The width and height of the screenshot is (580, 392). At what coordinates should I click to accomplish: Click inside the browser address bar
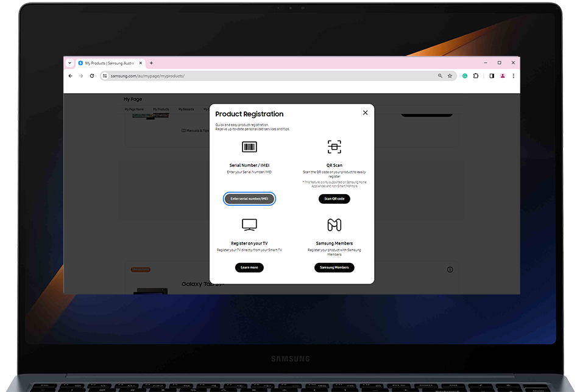[x=244, y=75]
